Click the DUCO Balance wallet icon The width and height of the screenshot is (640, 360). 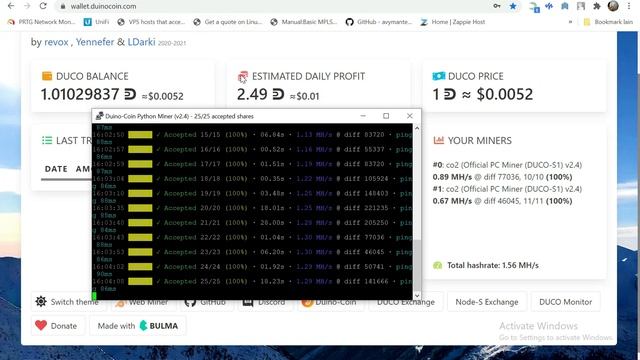[x=47, y=76]
